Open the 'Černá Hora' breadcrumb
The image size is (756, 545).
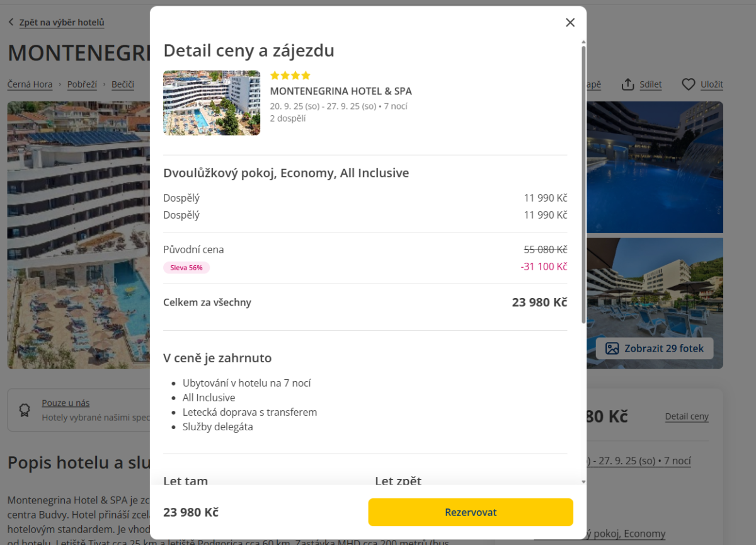[x=30, y=84]
